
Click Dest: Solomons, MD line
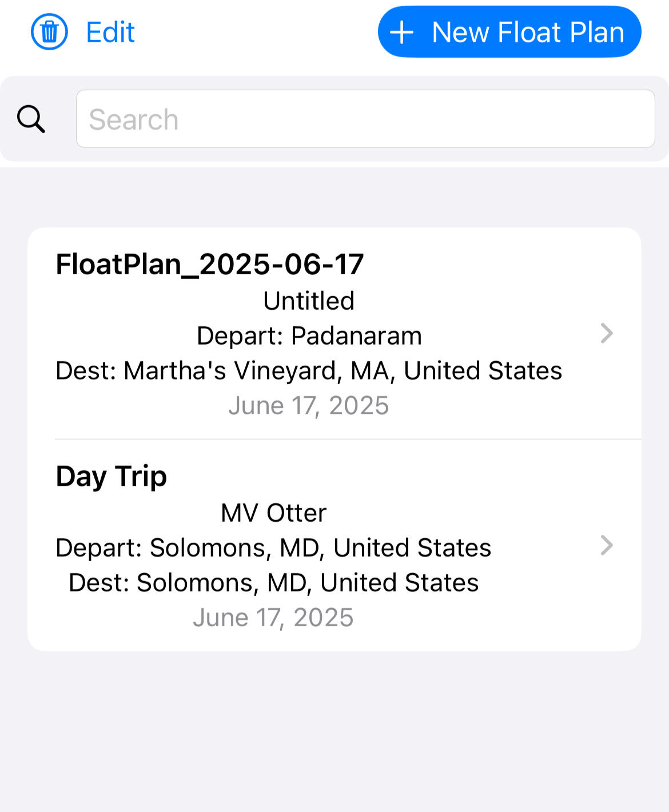[273, 583]
